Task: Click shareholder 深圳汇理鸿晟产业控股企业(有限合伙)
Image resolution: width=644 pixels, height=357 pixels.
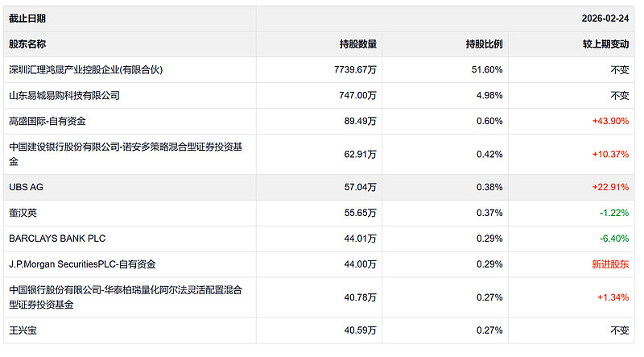Action: (86, 70)
